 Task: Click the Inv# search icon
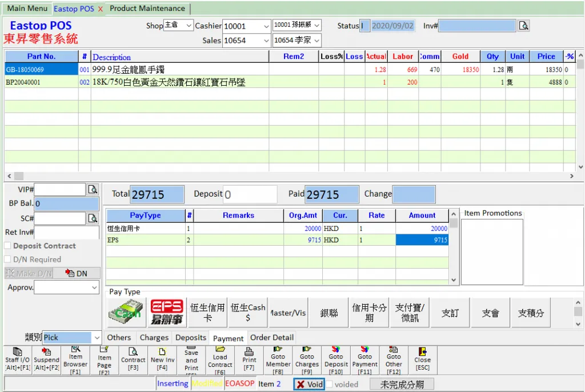tap(524, 26)
